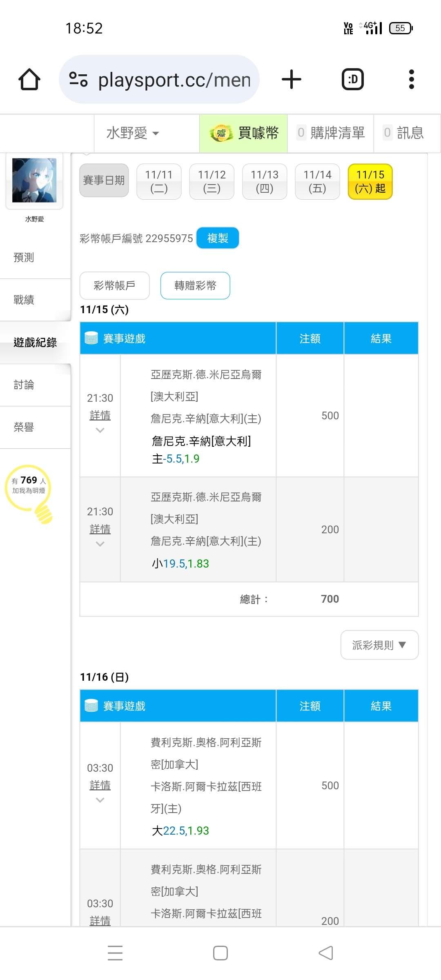The width and height of the screenshot is (441, 980).
Task: Select the 11/11 (二) date tab
Action: tap(159, 181)
